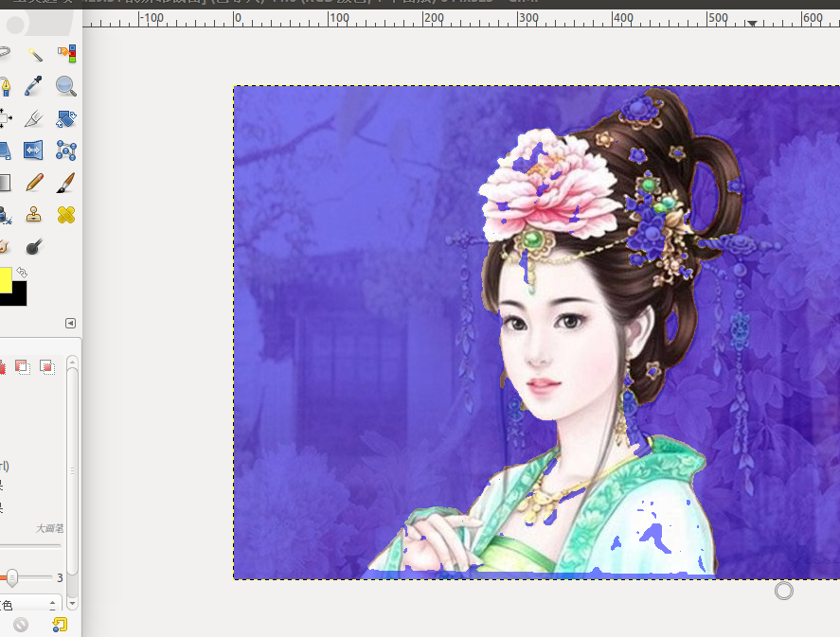Select the Heal bandage tool
The height and width of the screenshot is (637, 840).
point(66,214)
